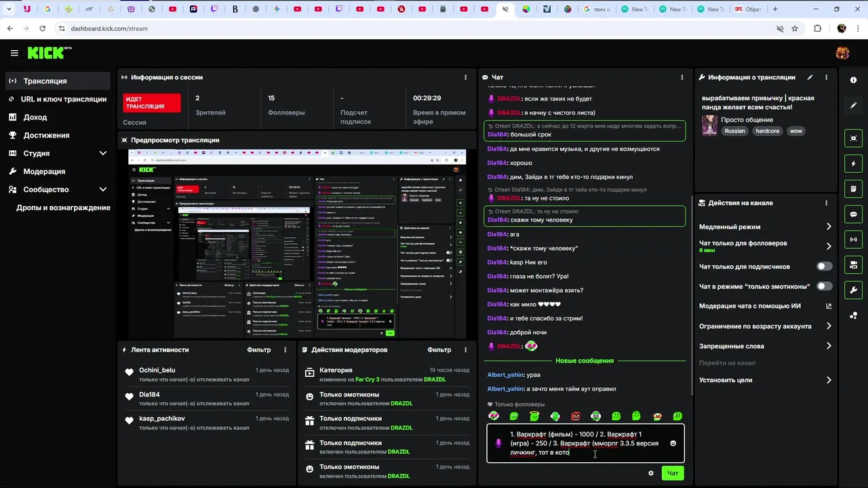Open the hamburger main menu
The height and width of the screenshot is (488, 868).
14,53
